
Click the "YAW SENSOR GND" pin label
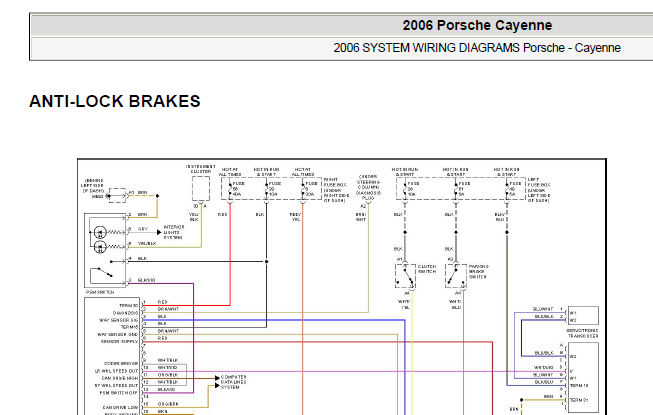tap(118, 334)
